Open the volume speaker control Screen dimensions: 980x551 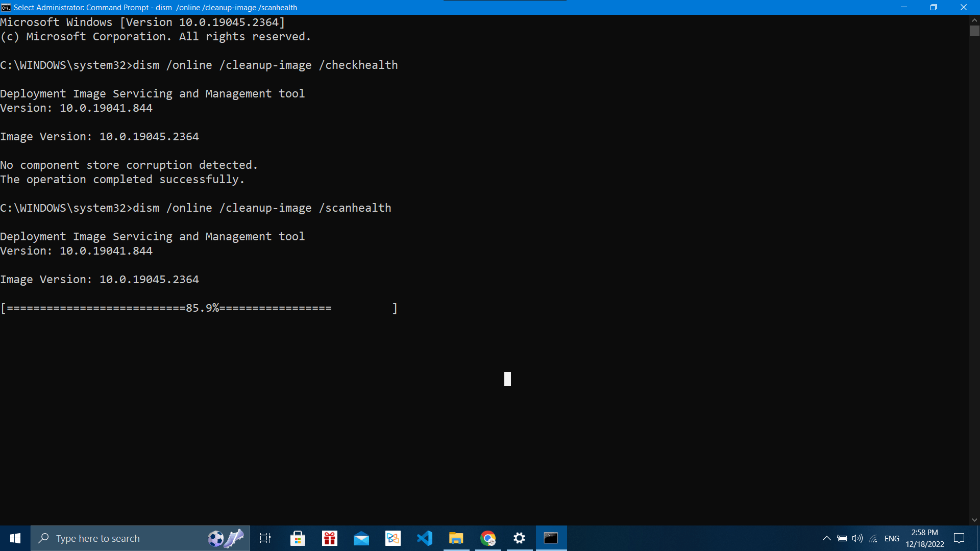857,538
